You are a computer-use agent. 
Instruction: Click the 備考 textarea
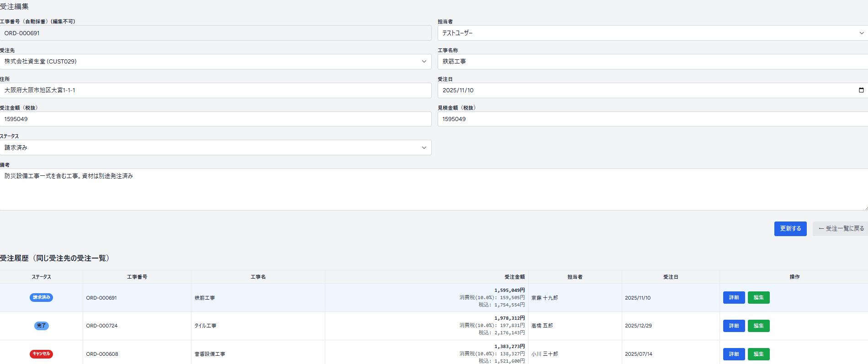coord(434,190)
